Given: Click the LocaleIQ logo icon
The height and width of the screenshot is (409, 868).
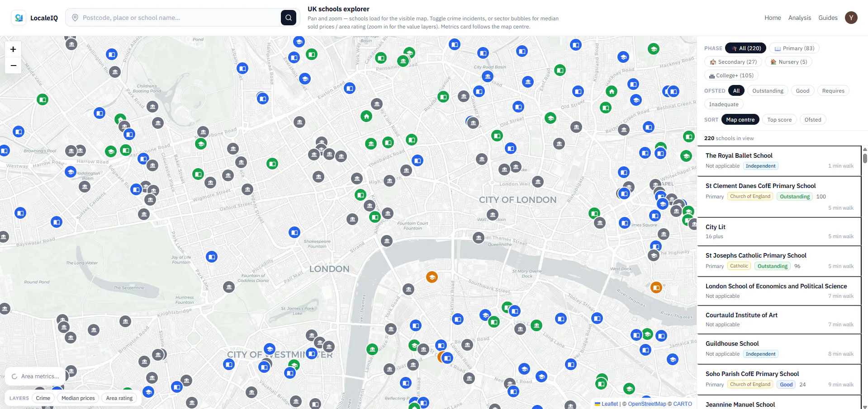Looking at the screenshot, I should point(19,18).
